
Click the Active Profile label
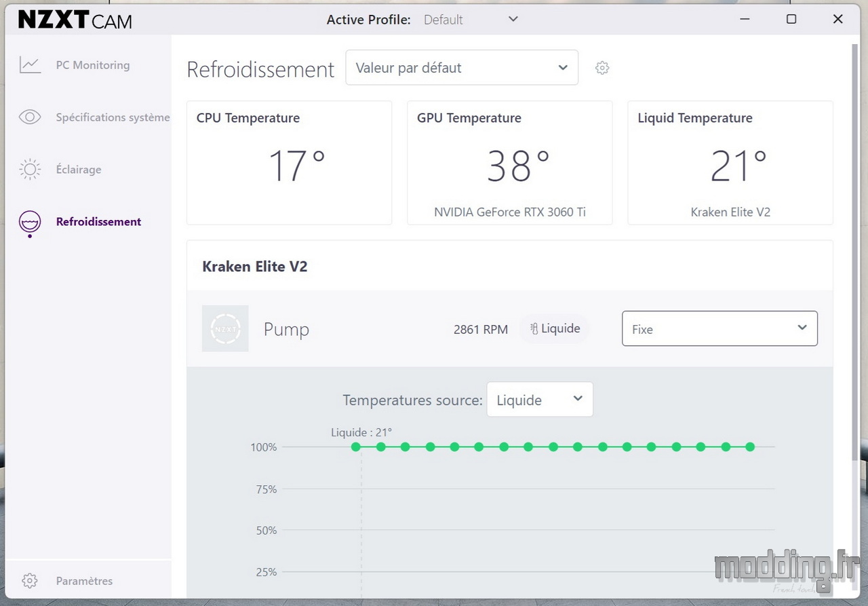(368, 20)
